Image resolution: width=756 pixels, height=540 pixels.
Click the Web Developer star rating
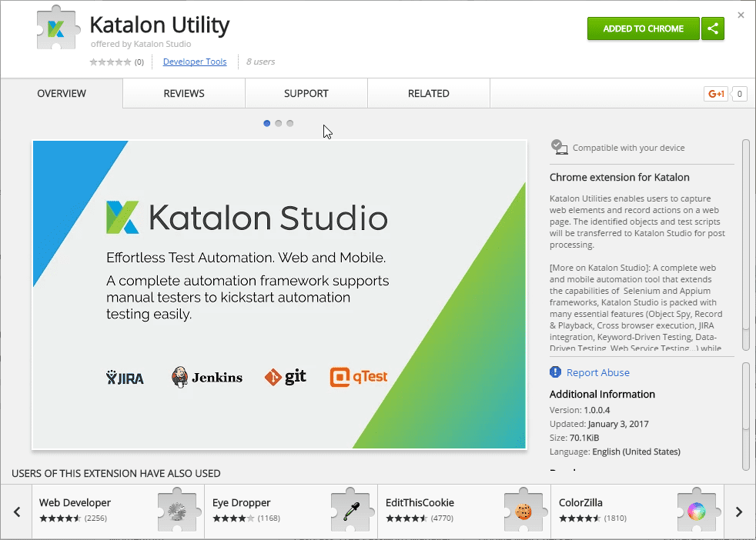click(x=60, y=518)
